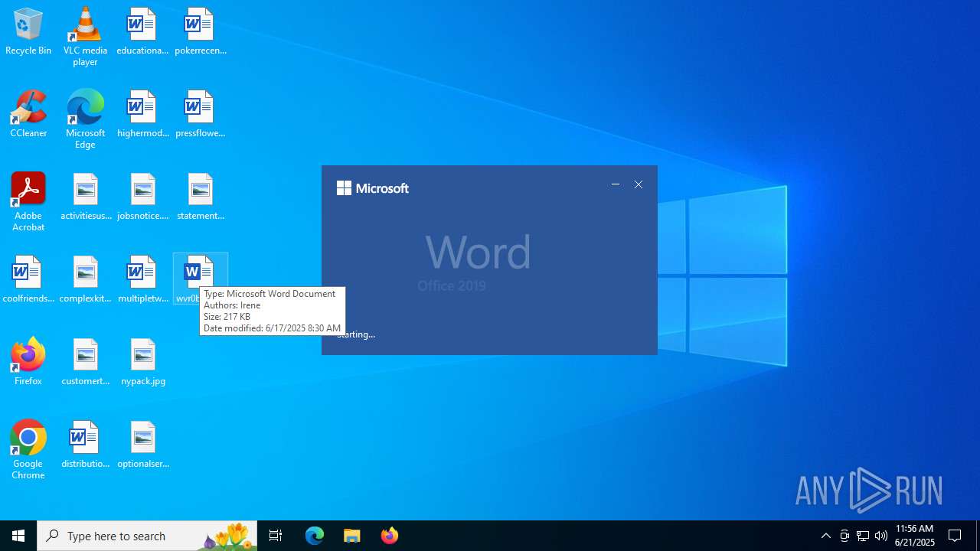
Task: Open the taskbar clock and calendar
Action: (915, 536)
